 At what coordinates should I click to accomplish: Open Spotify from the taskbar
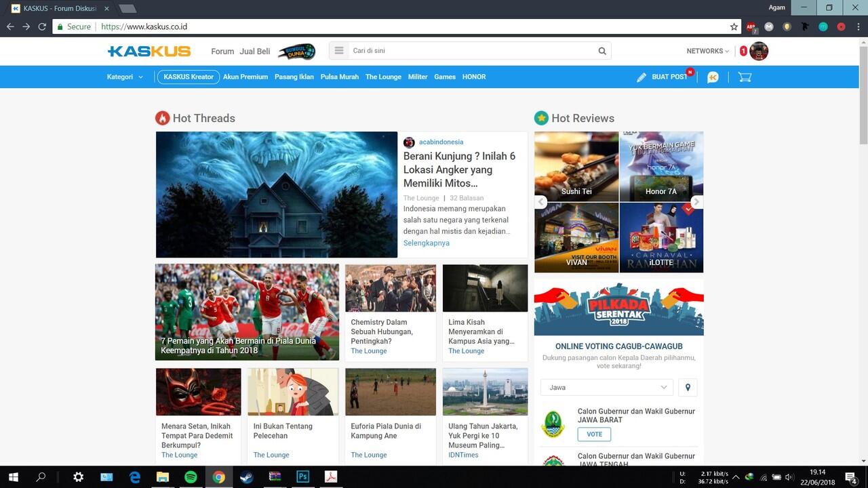pos(191,477)
